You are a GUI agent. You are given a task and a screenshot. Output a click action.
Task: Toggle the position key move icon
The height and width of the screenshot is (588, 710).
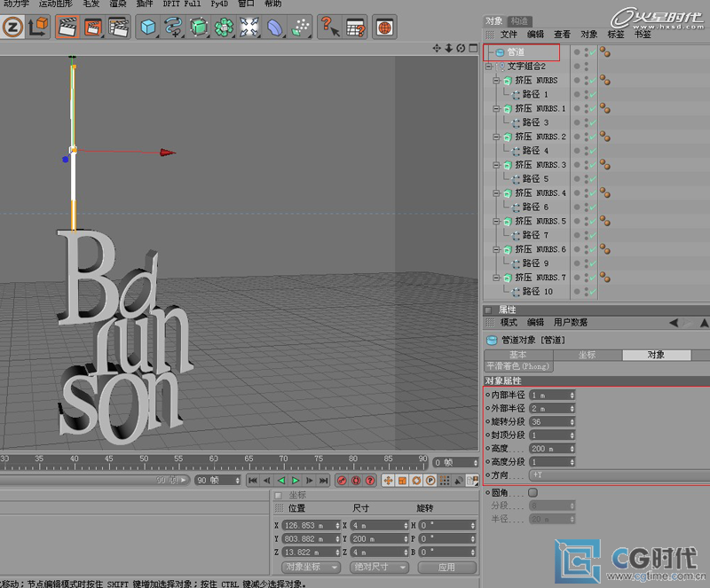pyautogui.click(x=388, y=481)
